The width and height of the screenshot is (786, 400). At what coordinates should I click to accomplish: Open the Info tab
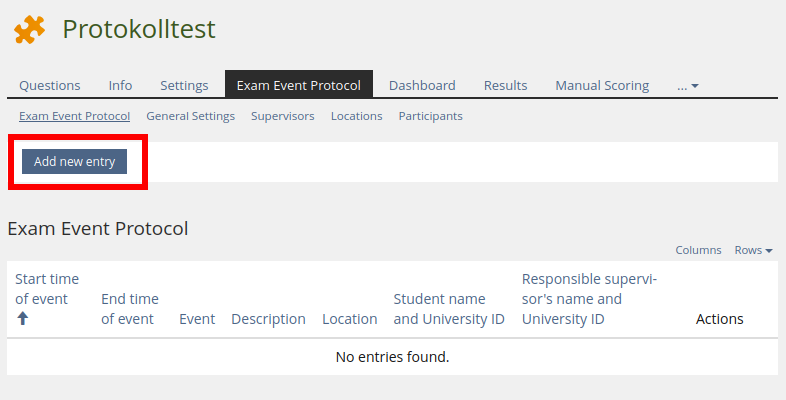[x=120, y=86]
